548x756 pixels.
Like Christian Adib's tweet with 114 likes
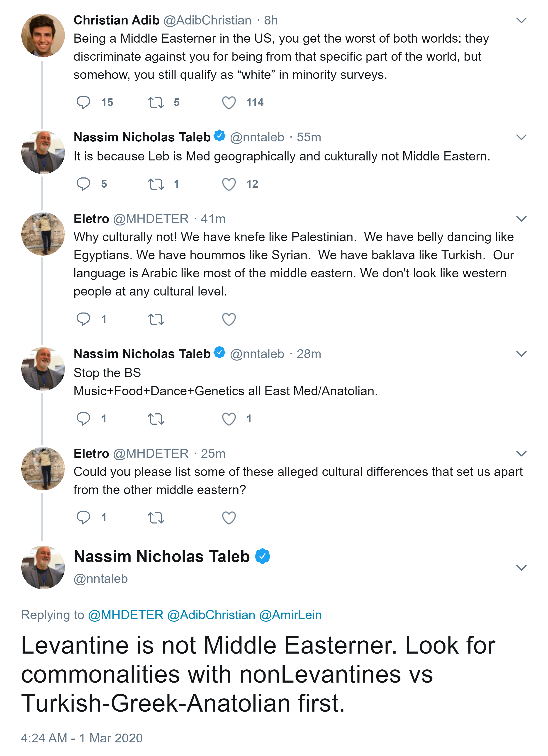[229, 102]
